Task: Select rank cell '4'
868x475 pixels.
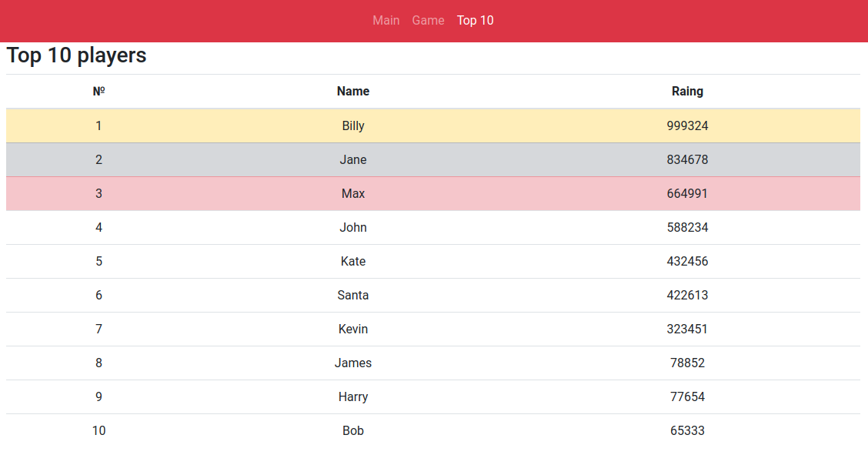Action: pos(98,227)
